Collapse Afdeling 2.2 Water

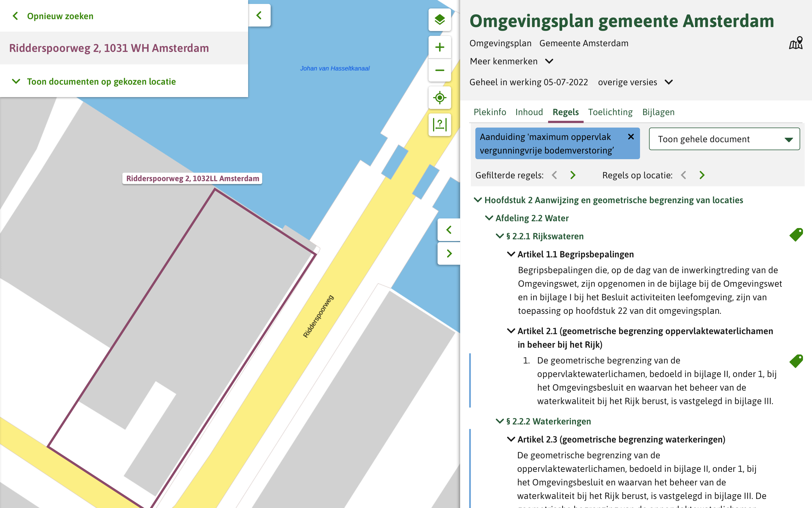489,218
